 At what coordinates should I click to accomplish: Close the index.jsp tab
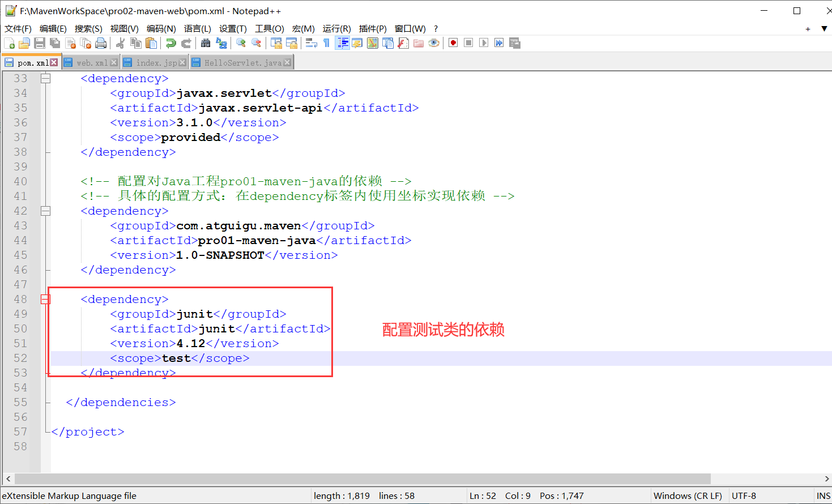tap(182, 62)
